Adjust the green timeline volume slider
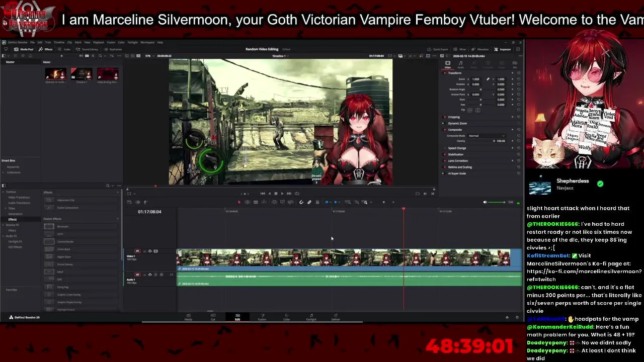The height and width of the screenshot is (362, 644). pyautogui.click(x=496, y=202)
